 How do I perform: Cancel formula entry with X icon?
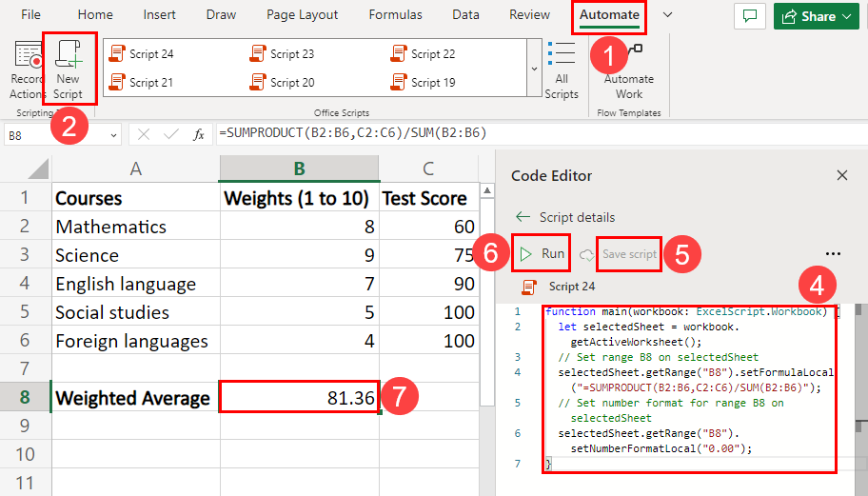[144, 134]
